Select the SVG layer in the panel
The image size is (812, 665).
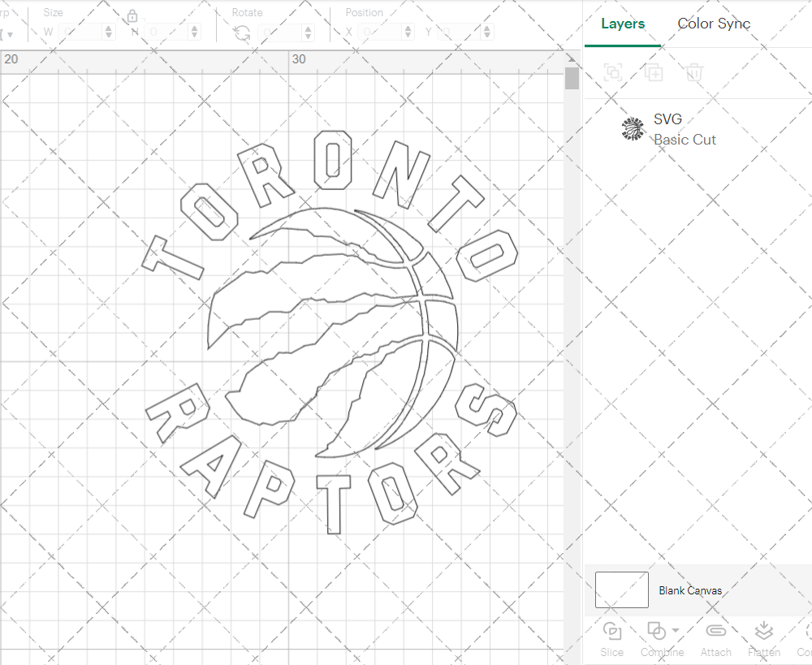point(667,119)
